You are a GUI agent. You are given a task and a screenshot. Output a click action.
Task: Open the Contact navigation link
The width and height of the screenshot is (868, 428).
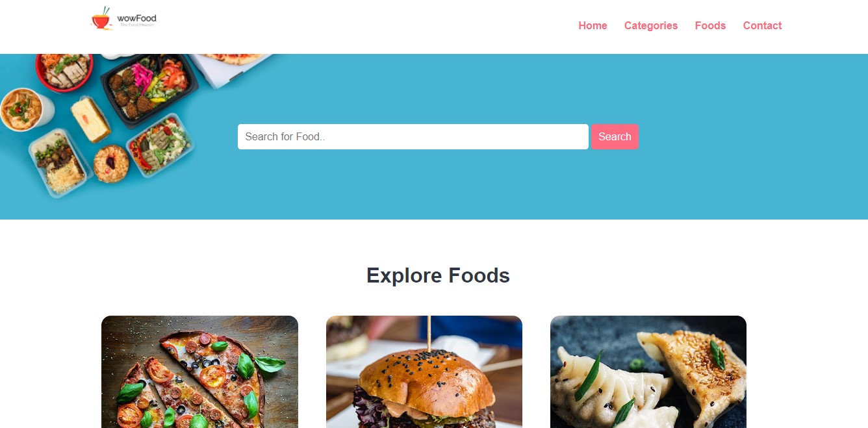coord(762,25)
